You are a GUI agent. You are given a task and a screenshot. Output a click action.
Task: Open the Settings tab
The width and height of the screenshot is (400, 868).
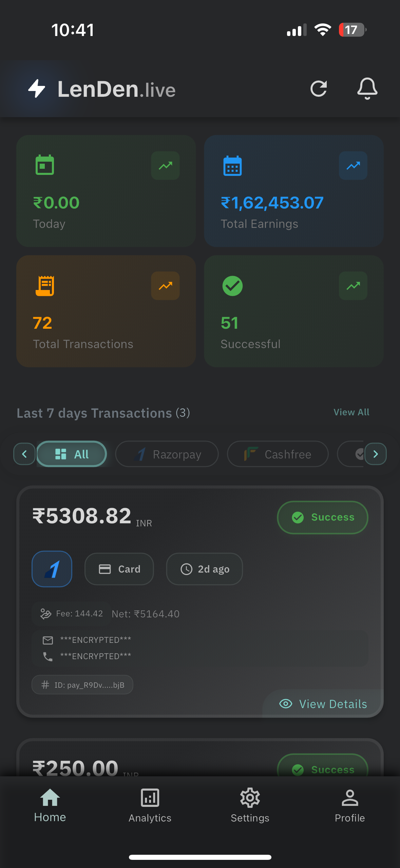point(250,806)
